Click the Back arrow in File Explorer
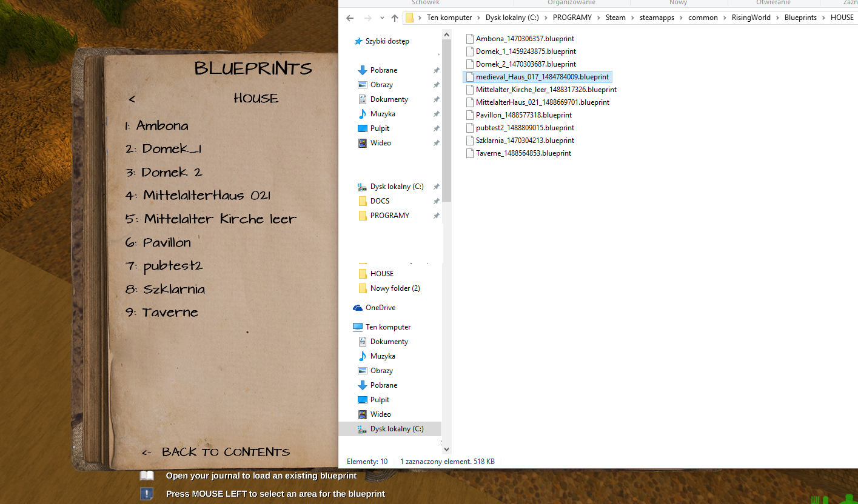Viewport: 858px width, 504px height. (350, 18)
